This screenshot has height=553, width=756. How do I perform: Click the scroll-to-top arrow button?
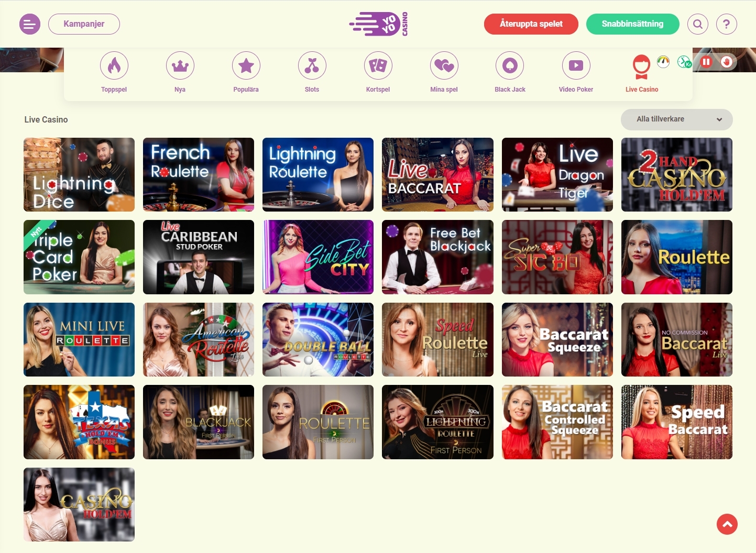727,524
